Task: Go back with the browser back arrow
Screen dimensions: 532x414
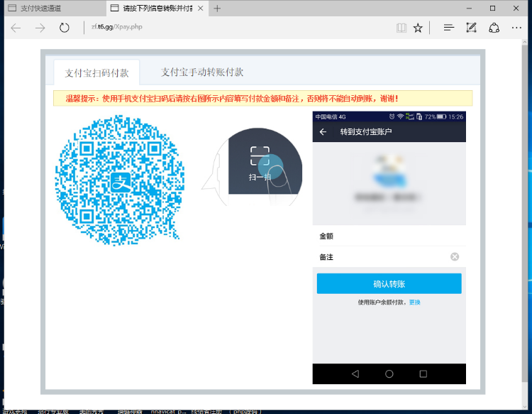Action: tap(16, 28)
